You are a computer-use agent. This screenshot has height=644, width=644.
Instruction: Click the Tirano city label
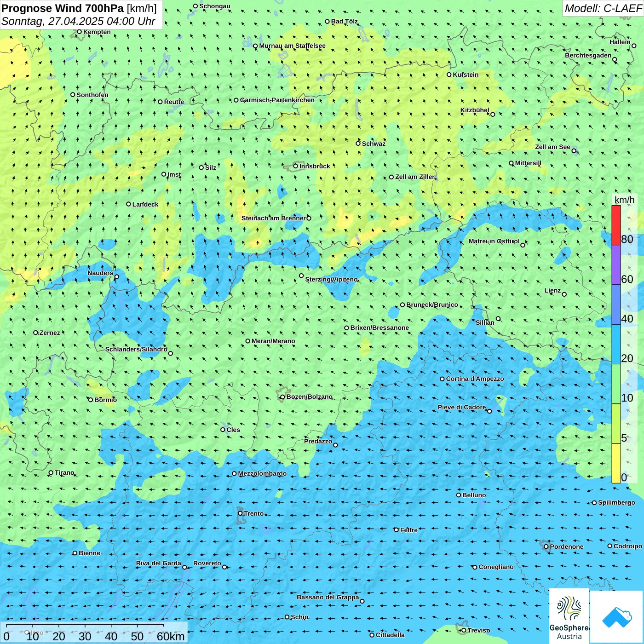point(64,472)
